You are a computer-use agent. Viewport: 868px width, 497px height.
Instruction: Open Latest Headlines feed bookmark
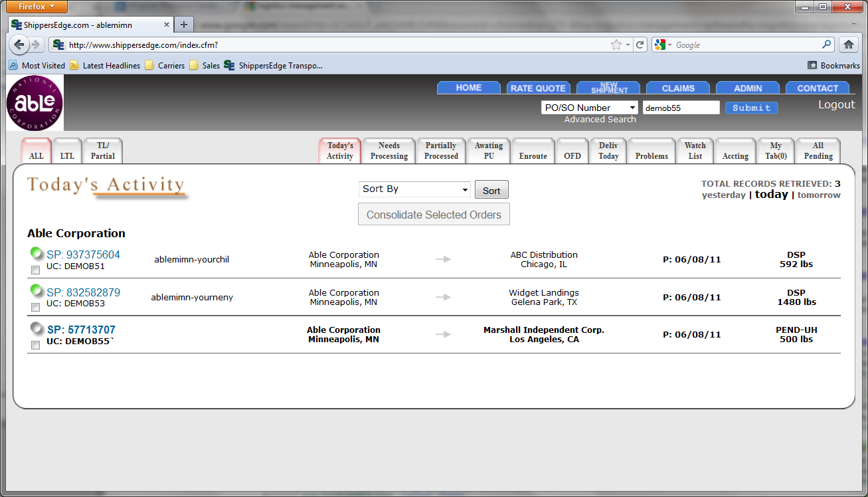pos(105,66)
